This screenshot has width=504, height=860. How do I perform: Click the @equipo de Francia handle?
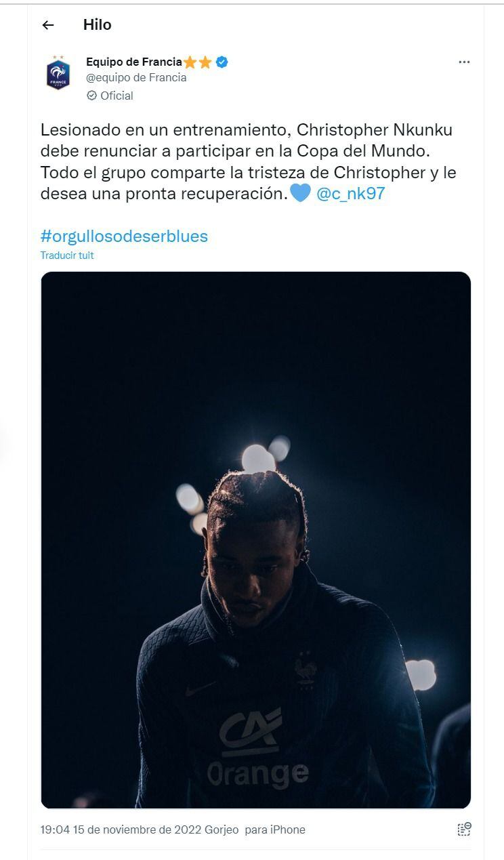click(x=136, y=78)
